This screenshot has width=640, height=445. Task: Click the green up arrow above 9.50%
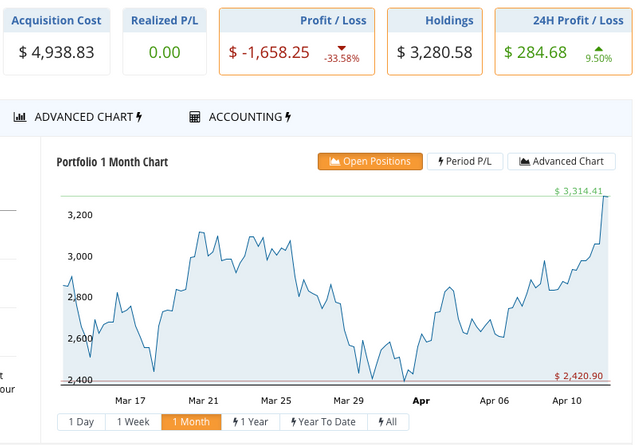(x=598, y=49)
